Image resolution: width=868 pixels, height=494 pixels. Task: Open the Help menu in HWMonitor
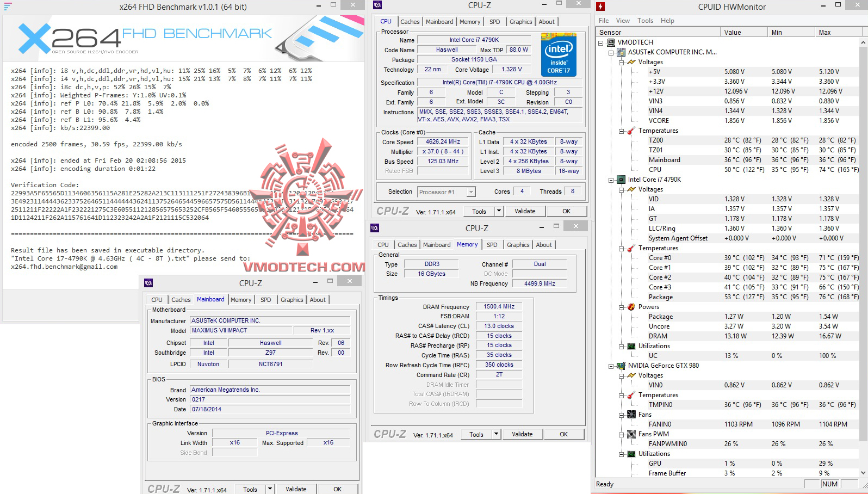pyautogui.click(x=667, y=21)
